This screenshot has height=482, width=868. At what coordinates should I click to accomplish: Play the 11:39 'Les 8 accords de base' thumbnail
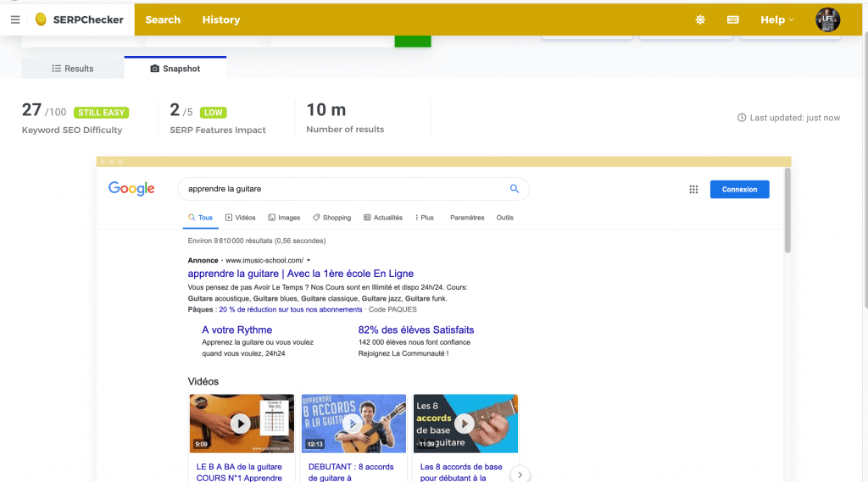[465, 424]
